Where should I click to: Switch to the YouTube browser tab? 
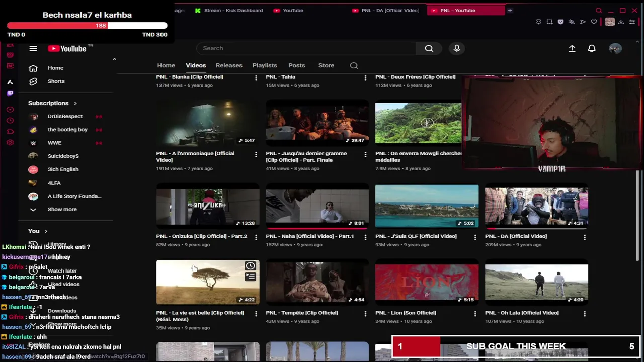click(x=288, y=10)
